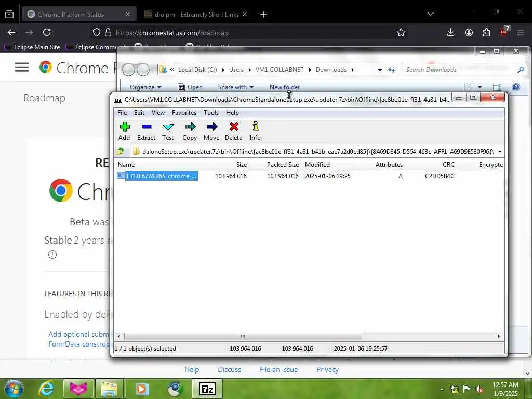
Task: Expand the Explorer address bar history dropdown
Action: click(380, 70)
